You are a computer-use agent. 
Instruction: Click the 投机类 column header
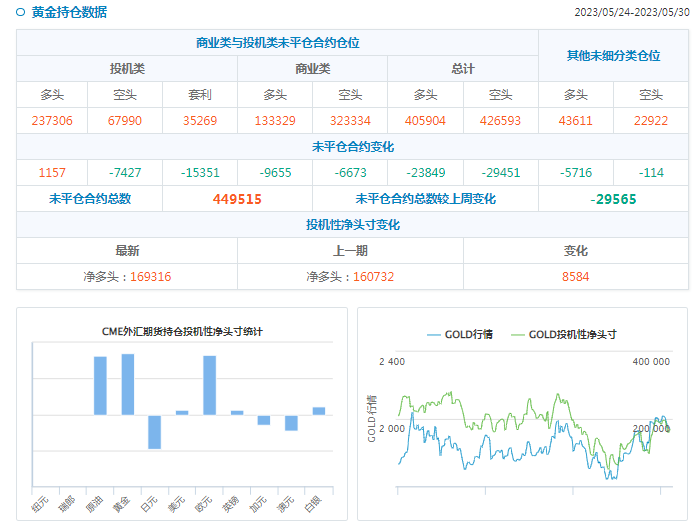127,69
